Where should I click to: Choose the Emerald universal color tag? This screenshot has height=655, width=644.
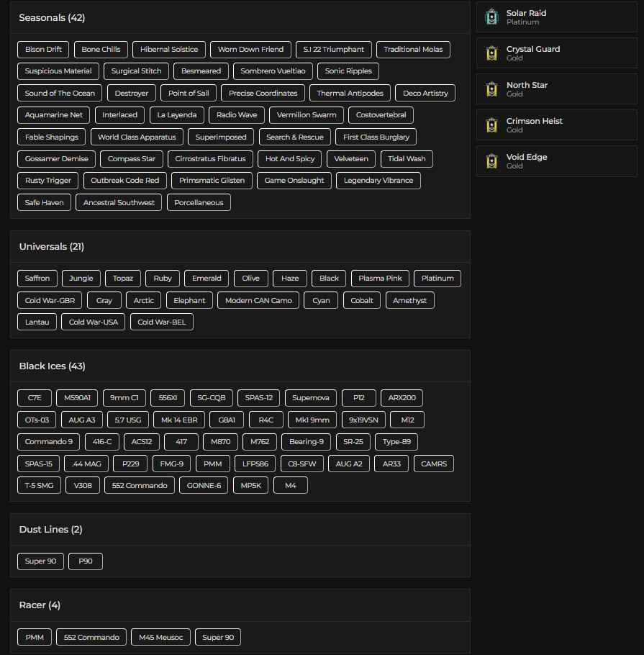207,279
